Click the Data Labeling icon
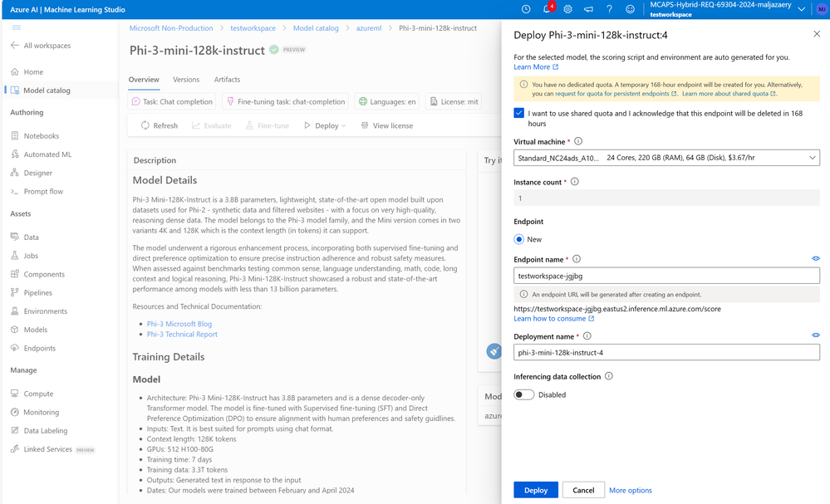Screen dimensions: 830x504 coord(15,430)
